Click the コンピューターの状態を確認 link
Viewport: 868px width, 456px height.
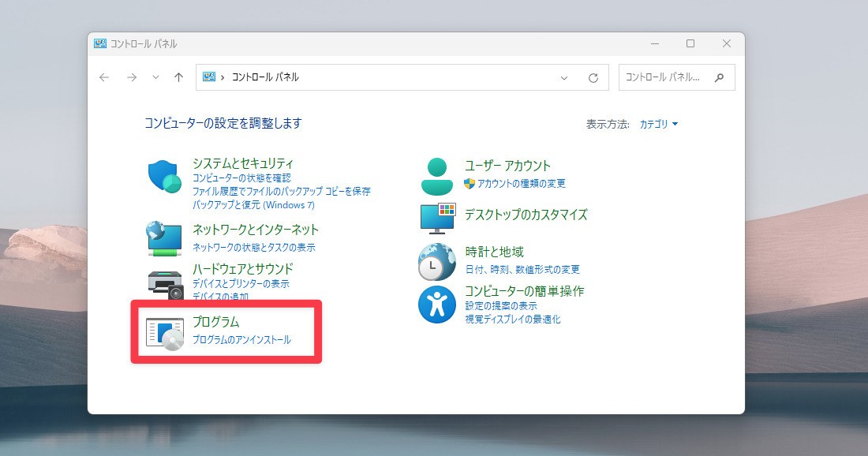(x=241, y=178)
